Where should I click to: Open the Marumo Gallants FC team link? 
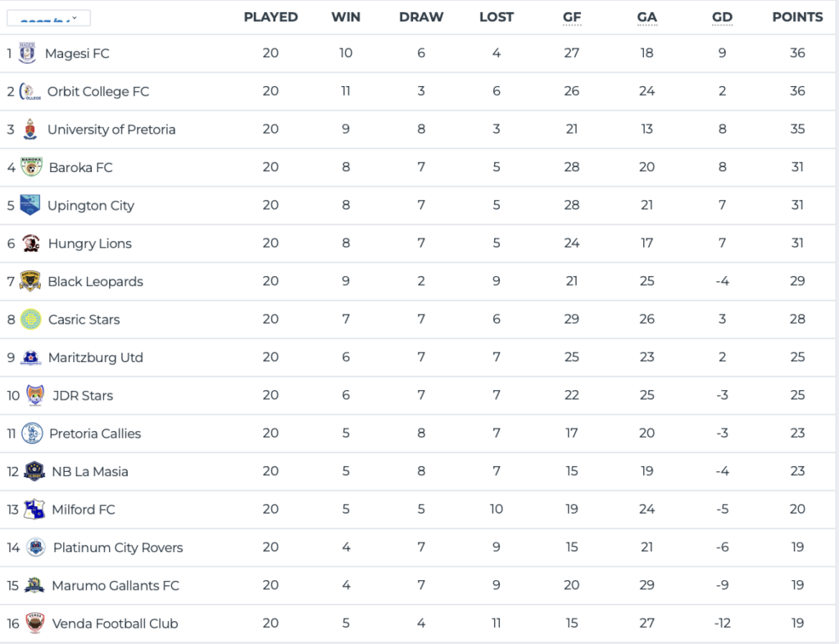[x=116, y=586]
